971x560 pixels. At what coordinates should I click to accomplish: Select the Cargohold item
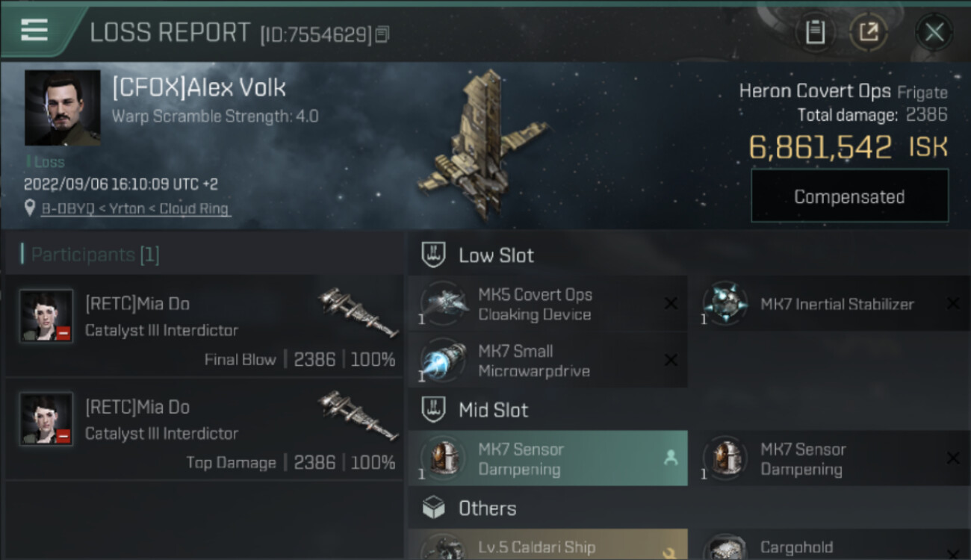[x=831, y=546]
